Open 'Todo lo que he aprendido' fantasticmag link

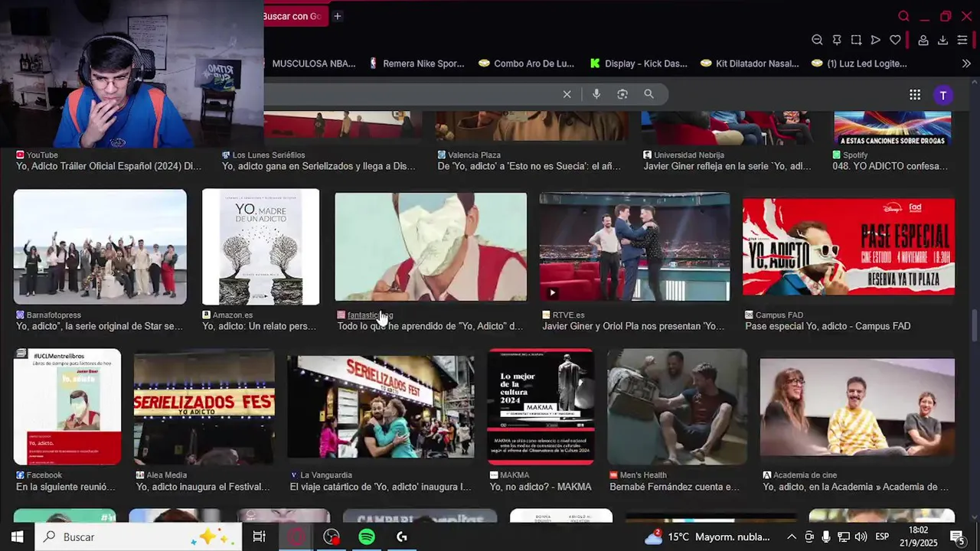430,326
